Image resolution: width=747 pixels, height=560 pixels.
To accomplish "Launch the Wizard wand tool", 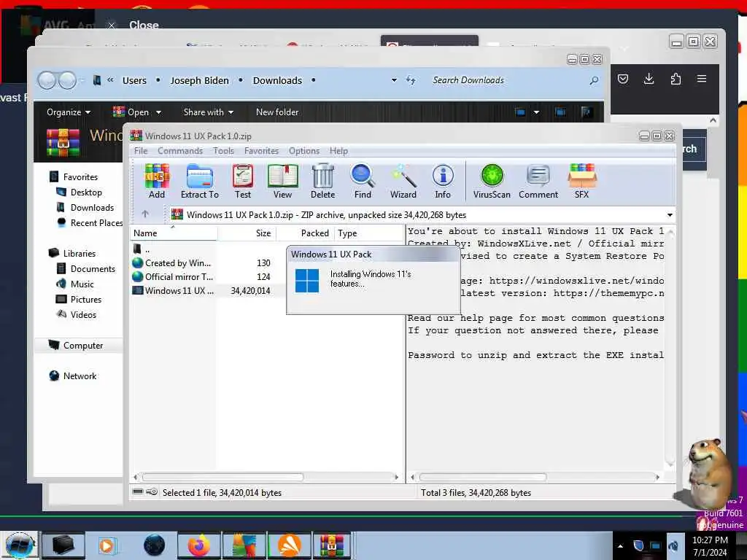I will (403, 181).
